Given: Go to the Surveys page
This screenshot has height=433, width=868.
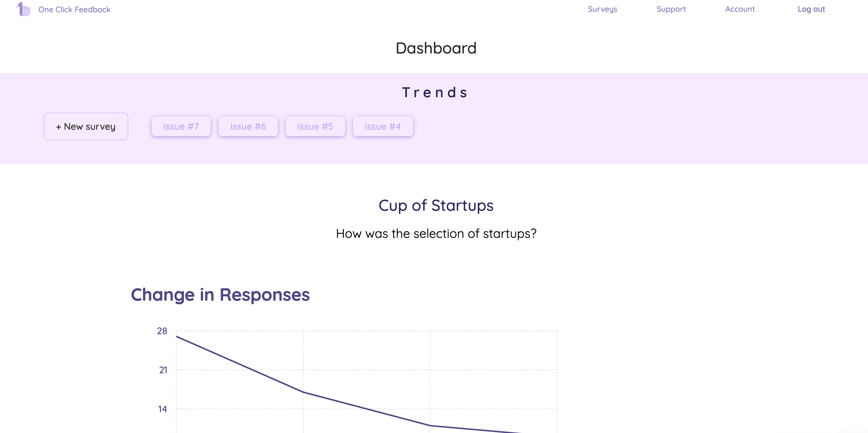Looking at the screenshot, I should coord(602,9).
